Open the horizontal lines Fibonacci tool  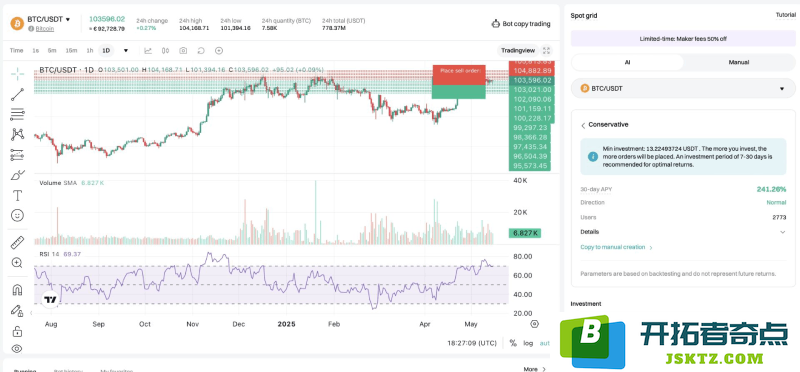coord(17,114)
